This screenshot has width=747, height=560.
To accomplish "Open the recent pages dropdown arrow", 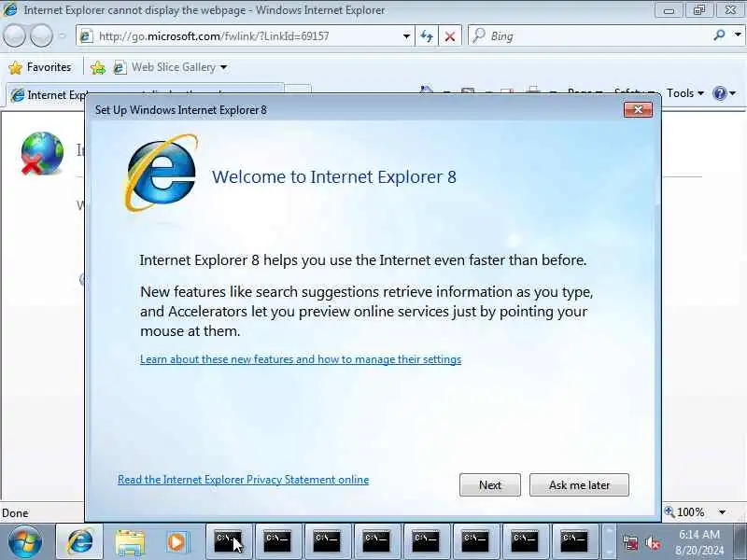I will coord(63,35).
